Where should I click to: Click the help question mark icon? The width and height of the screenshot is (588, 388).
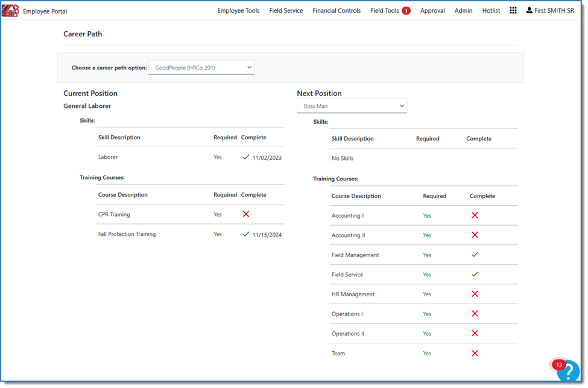[568, 371]
